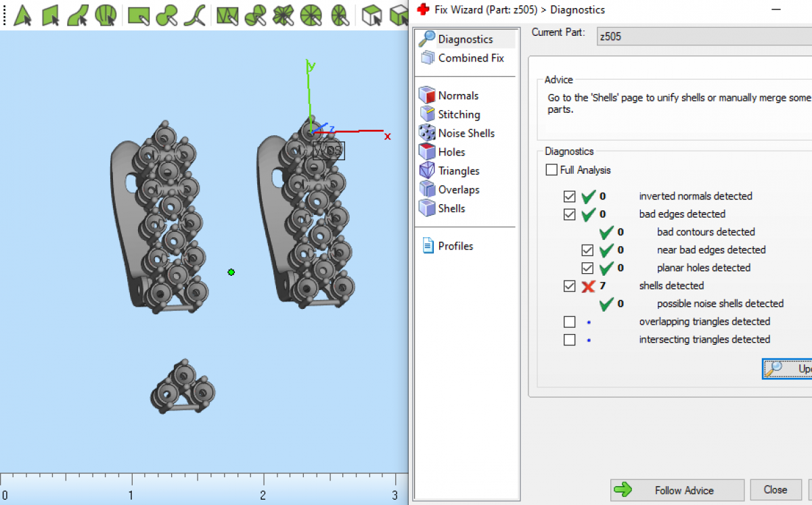
Task: Enable the Full Analysis checkbox
Action: 551,170
